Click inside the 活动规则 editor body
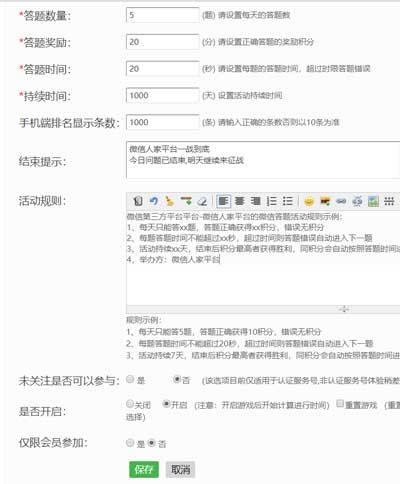The width and height of the screenshot is (400, 484). pyautogui.click(x=263, y=258)
